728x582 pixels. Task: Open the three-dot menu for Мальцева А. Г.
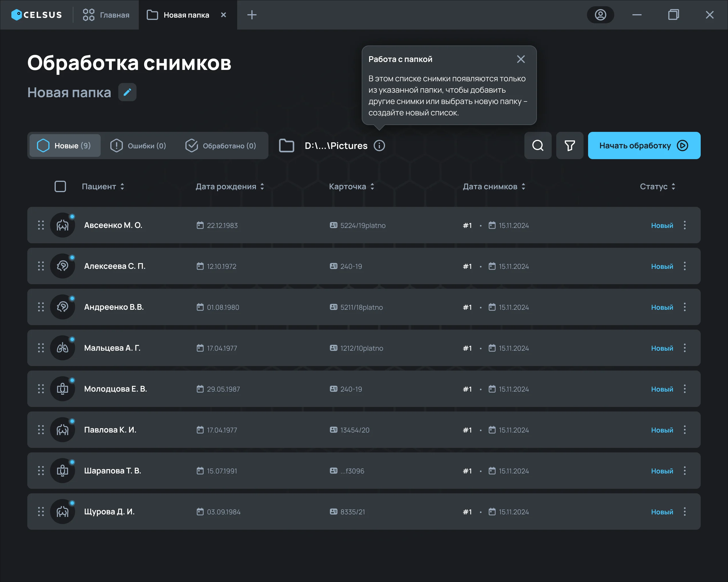pyautogui.click(x=685, y=348)
